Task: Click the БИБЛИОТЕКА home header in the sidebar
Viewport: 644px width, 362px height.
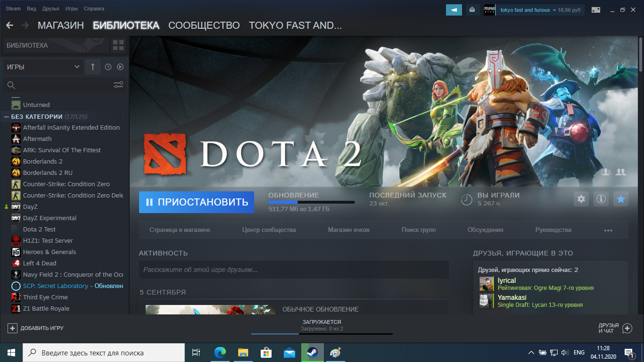Action: tap(56, 45)
